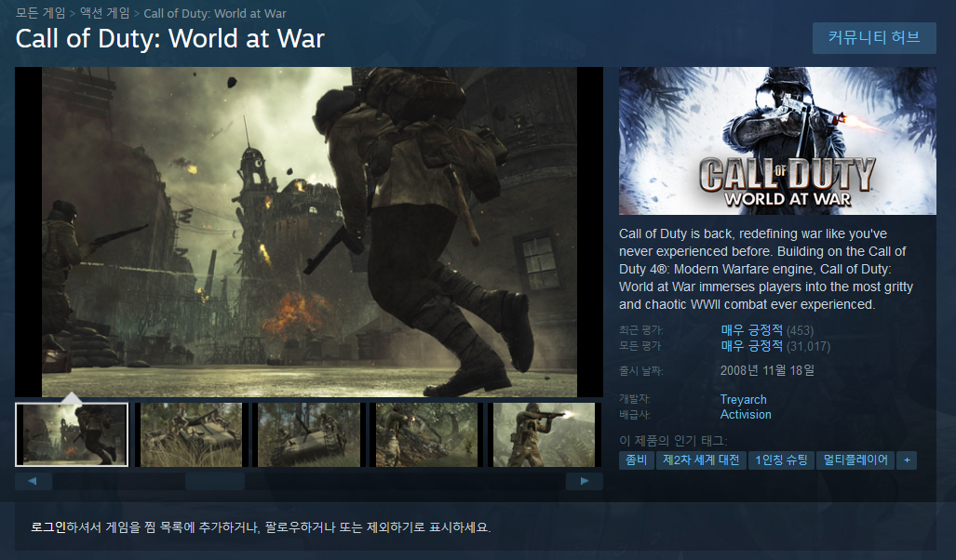Click the game title heading Call of Duty: World at War
Viewport: 956px width, 560px height.
[x=170, y=38]
